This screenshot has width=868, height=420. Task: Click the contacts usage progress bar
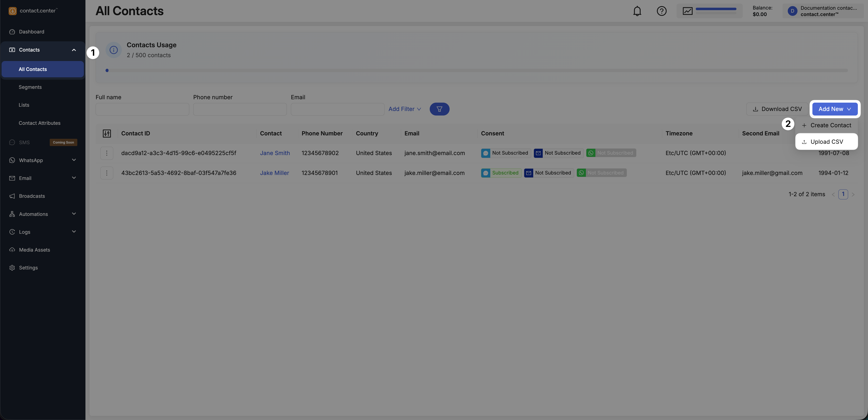click(x=476, y=71)
